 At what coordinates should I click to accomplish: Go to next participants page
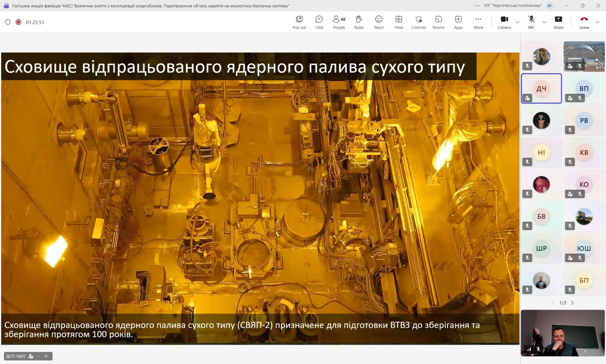(x=572, y=303)
